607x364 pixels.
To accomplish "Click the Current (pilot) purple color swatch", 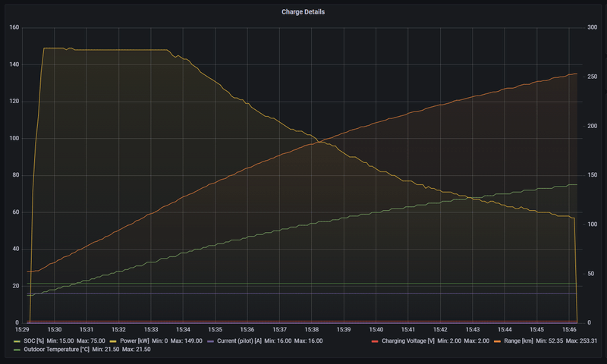I will [x=210, y=341].
